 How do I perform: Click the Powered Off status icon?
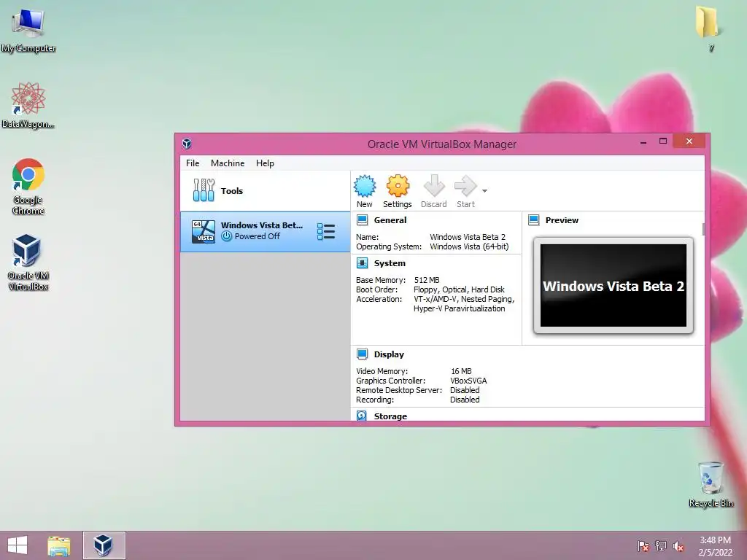tap(227, 236)
